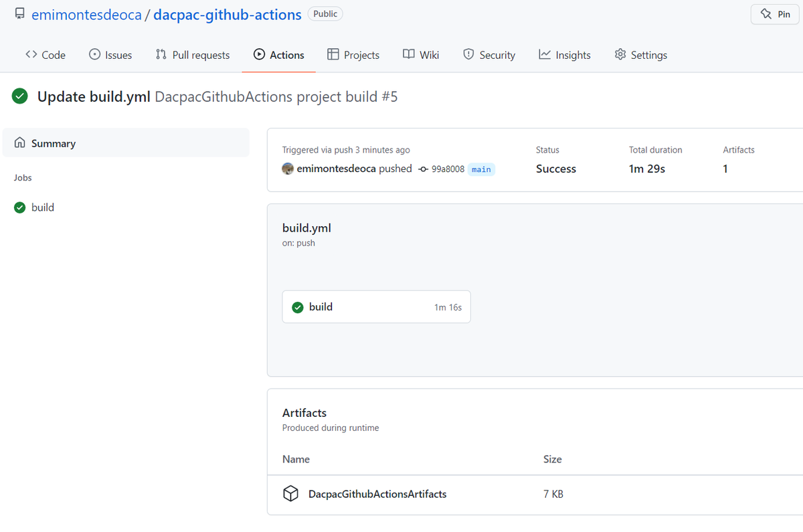Screen dimensions: 803x532
Task: Click the Security shield icon
Action: pos(468,55)
